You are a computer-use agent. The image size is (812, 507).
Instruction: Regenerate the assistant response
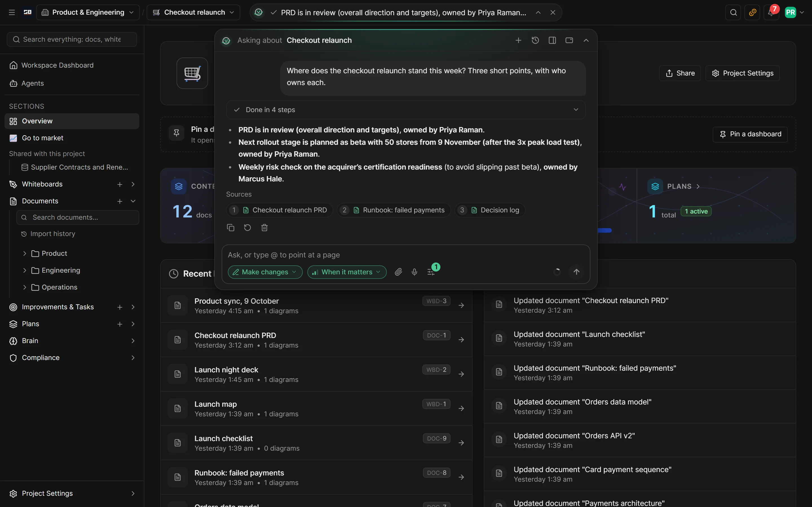(x=247, y=228)
